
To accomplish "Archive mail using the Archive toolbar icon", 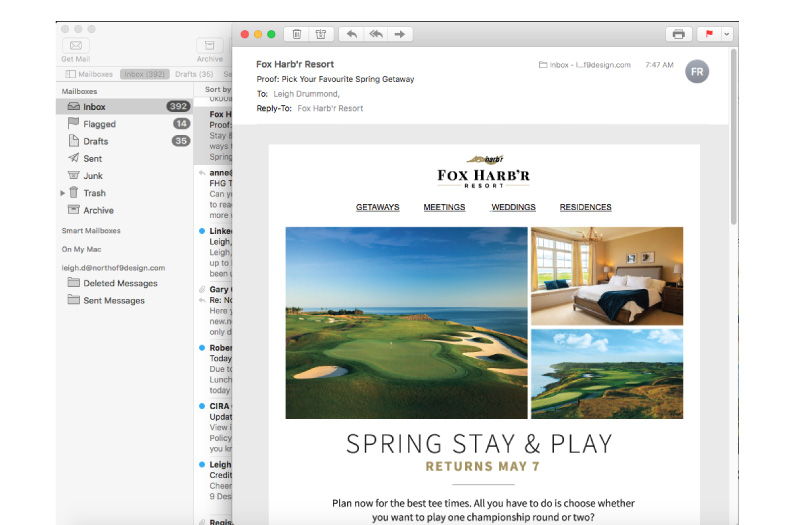I will point(209,46).
